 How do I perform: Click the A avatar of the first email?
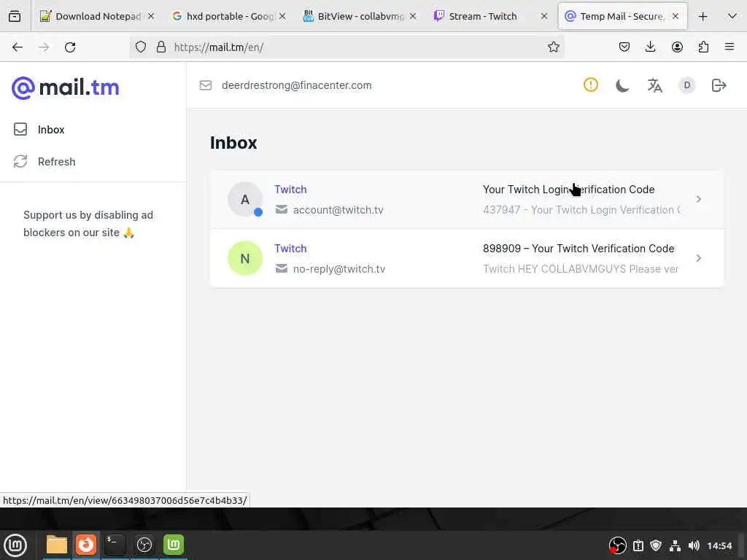[245, 199]
